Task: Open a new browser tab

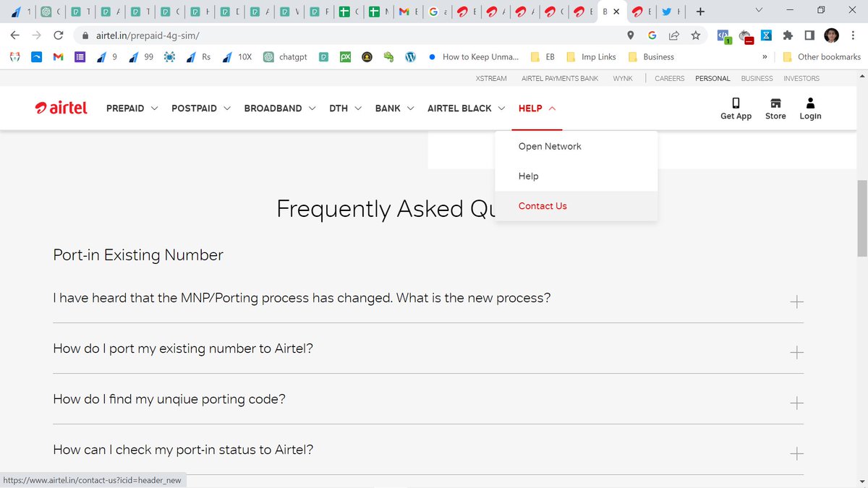Action: pyautogui.click(x=700, y=12)
